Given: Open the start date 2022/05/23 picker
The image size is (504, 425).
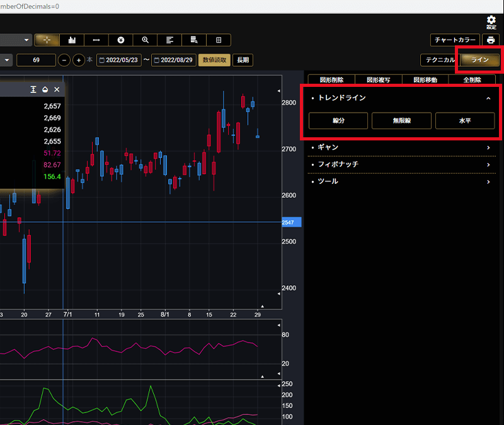Looking at the screenshot, I should (119, 60).
